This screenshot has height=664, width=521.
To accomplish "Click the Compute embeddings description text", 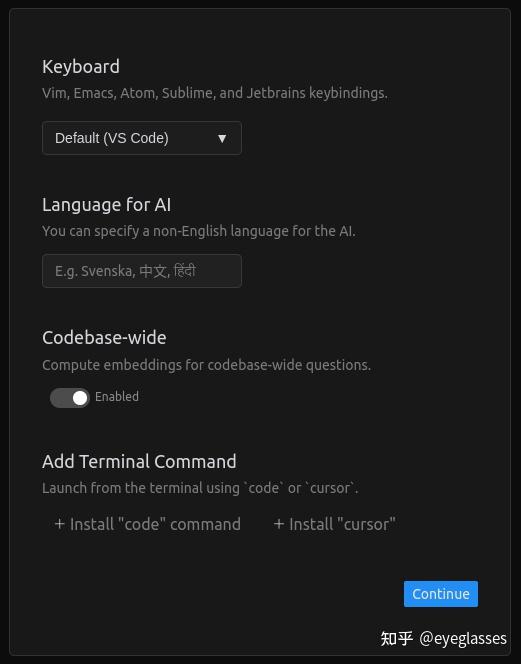I will pyautogui.click(x=207, y=365).
